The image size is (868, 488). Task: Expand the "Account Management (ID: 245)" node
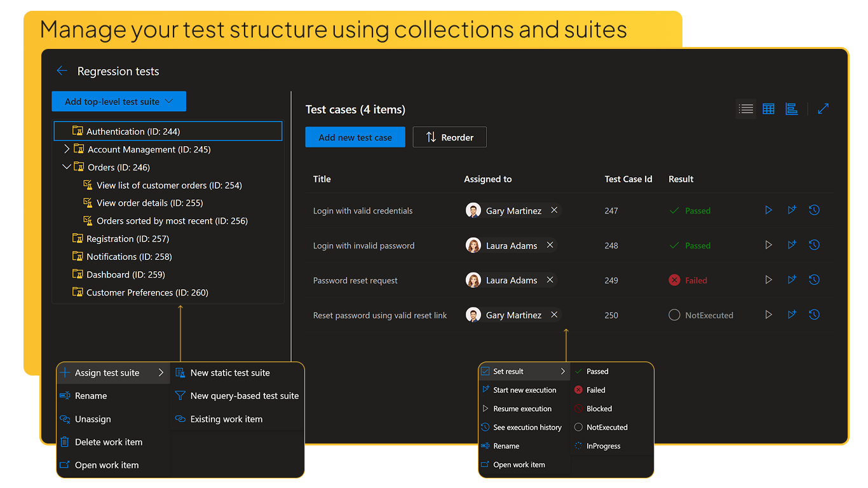[66, 149]
